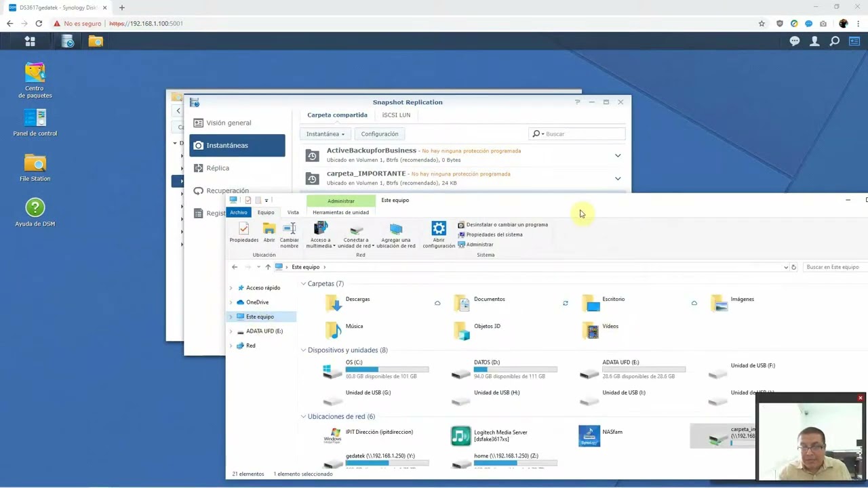Image resolution: width=868 pixels, height=488 pixels.
Task: Click the Cambiar nombre ribbon icon
Action: [289, 235]
